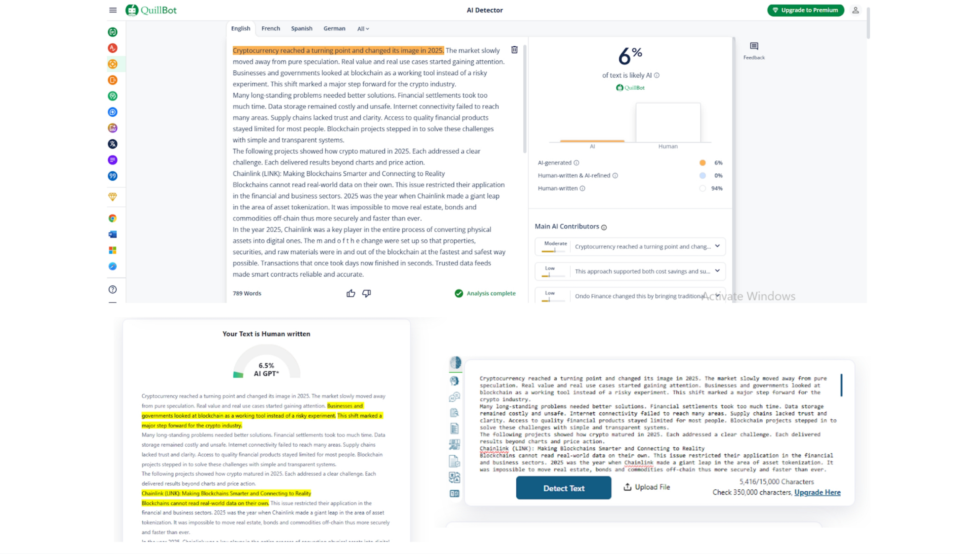
Task: Click the Detect Text button
Action: (x=563, y=488)
